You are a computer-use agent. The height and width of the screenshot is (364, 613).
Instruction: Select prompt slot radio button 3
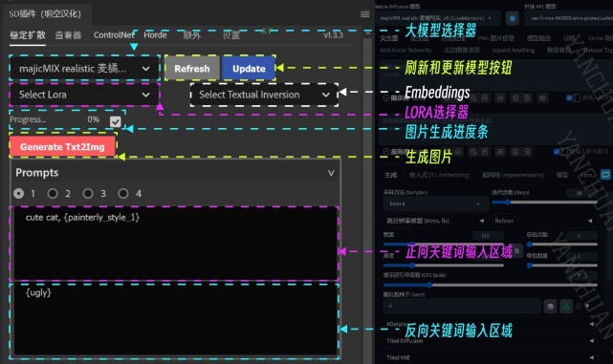click(x=88, y=193)
